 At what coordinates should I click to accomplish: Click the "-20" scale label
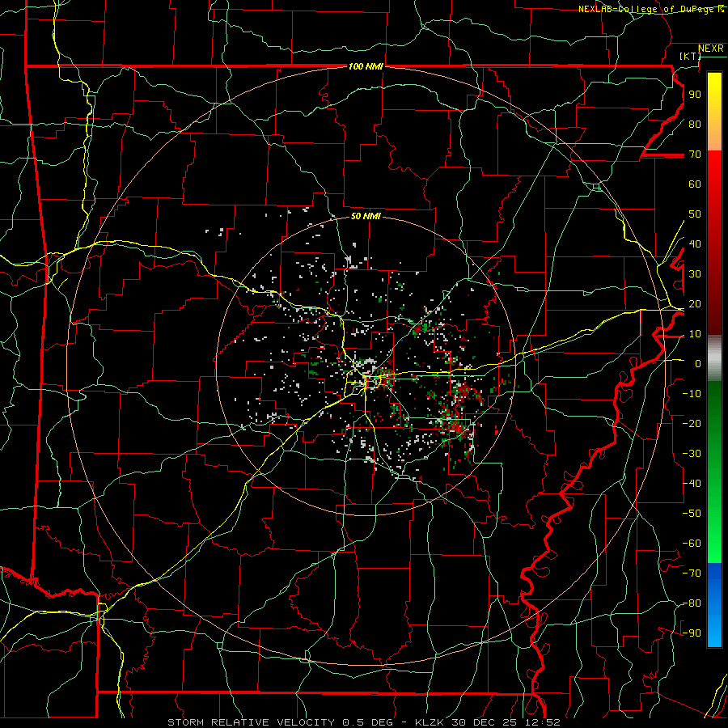pyautogui.click(x=692, y=424)
